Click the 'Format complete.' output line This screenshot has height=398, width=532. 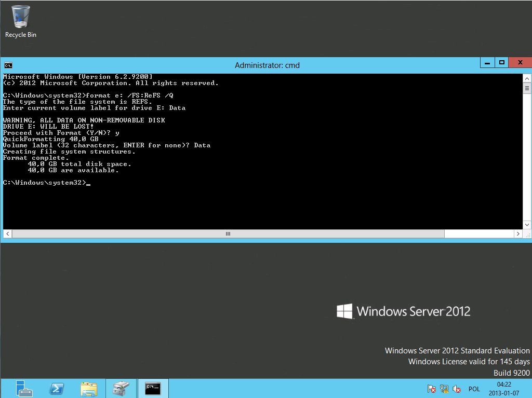coord(36,158)
